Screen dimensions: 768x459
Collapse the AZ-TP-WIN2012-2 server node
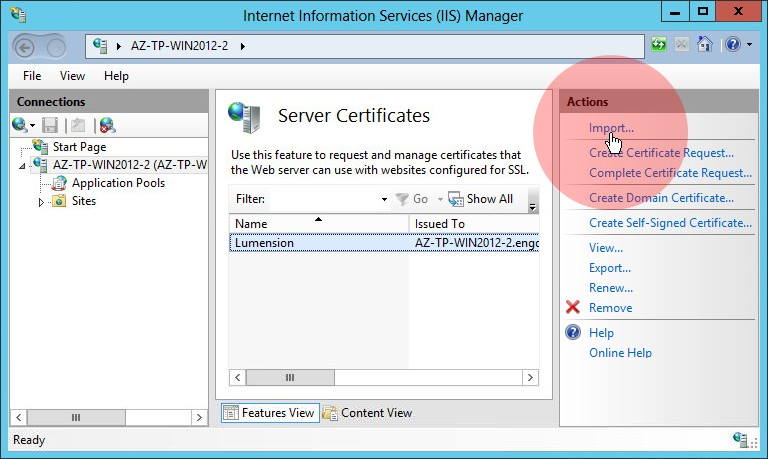click(23, 166)
